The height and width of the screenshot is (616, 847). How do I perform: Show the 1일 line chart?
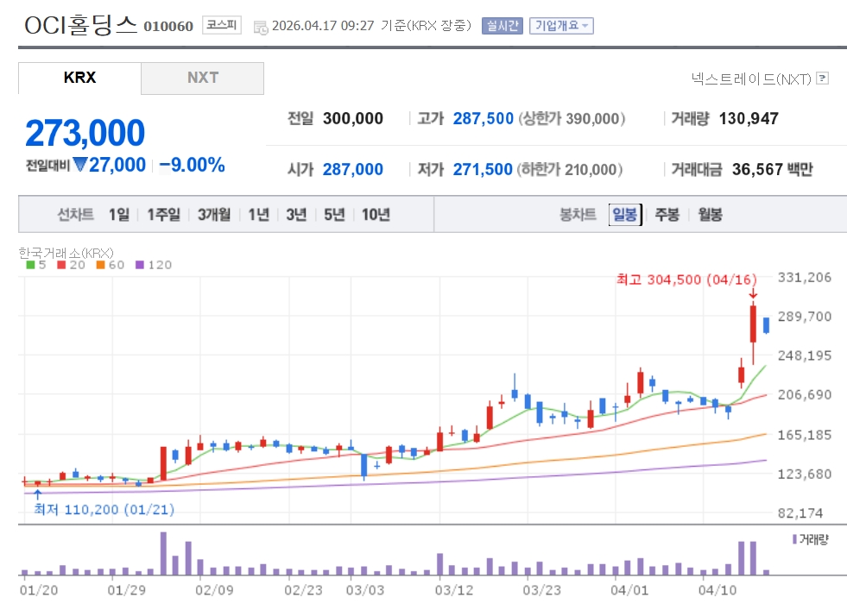[119, 215]
